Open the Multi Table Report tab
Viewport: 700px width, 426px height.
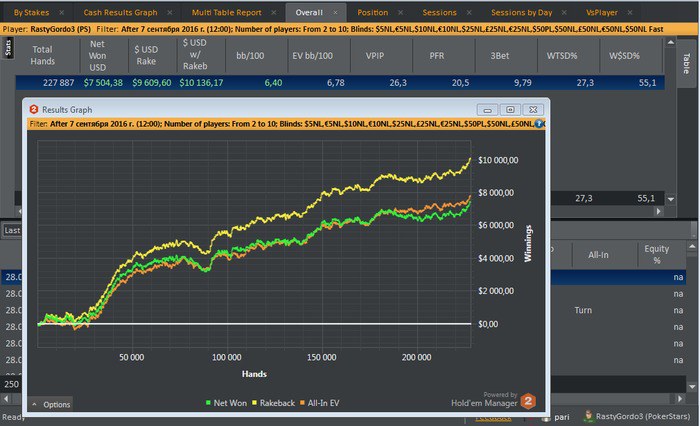[x=227, y=13]
